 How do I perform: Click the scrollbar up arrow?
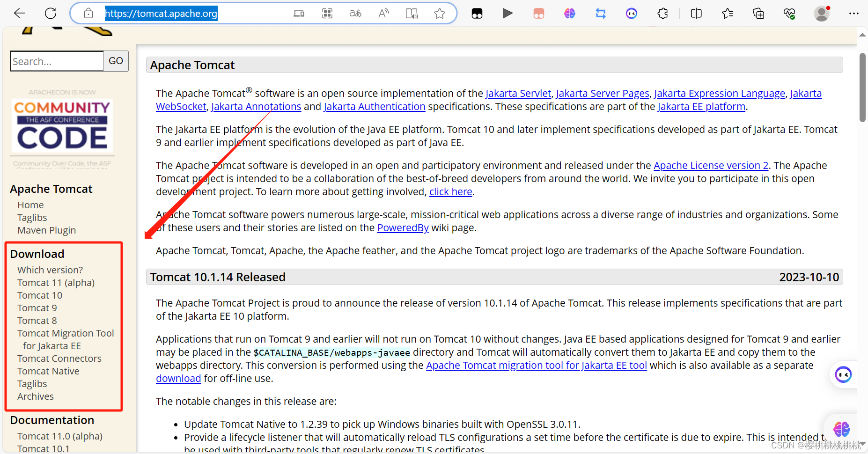[x=862, y=35]
